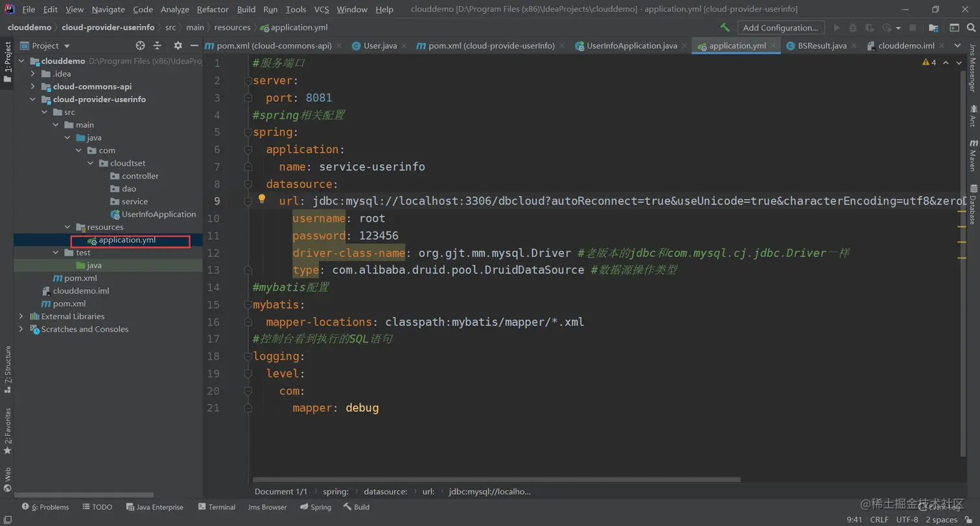The width and height of the screenshot is (980, 526).
Task: Toggle fold marker on line 18 logging
Action: tap(247, 356)
